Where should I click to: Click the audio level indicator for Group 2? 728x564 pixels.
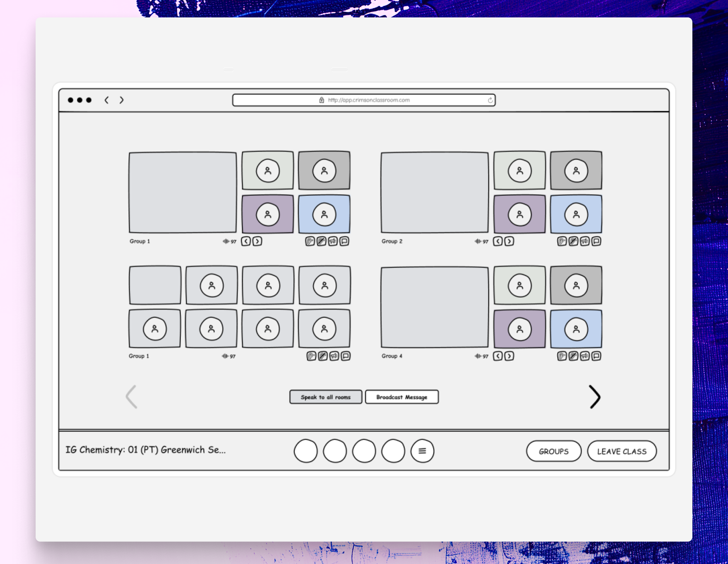[x=481, y=241]
